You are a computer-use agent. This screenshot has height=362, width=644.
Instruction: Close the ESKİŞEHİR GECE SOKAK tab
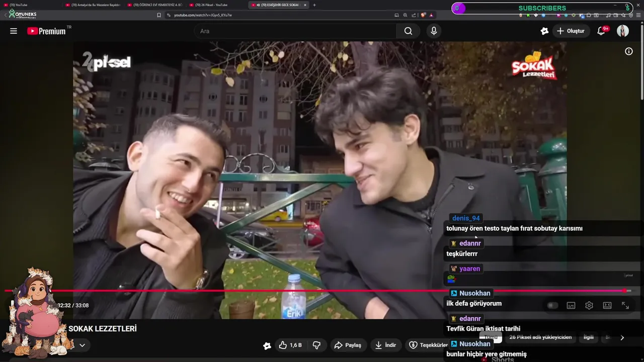[x=305, y=5]
